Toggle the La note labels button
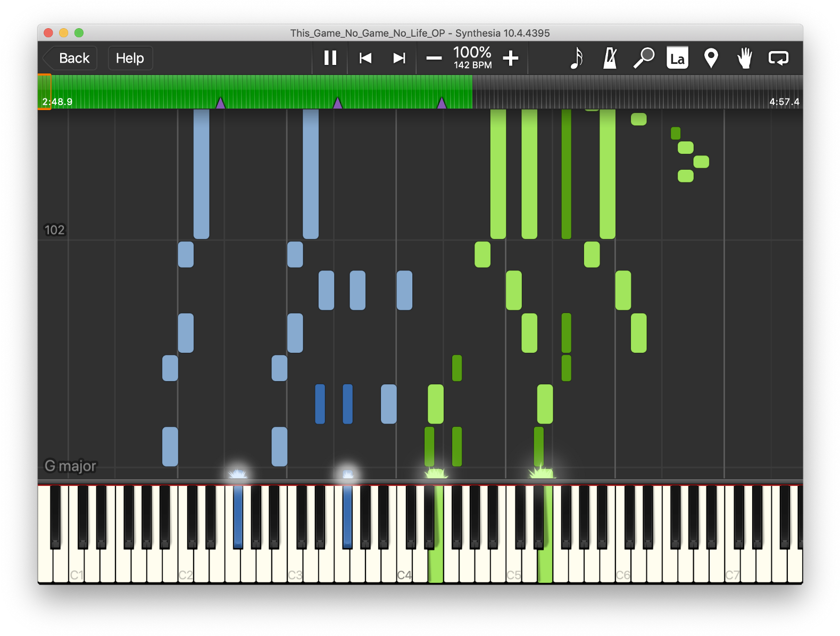The image size is (840, 636). 677,58
